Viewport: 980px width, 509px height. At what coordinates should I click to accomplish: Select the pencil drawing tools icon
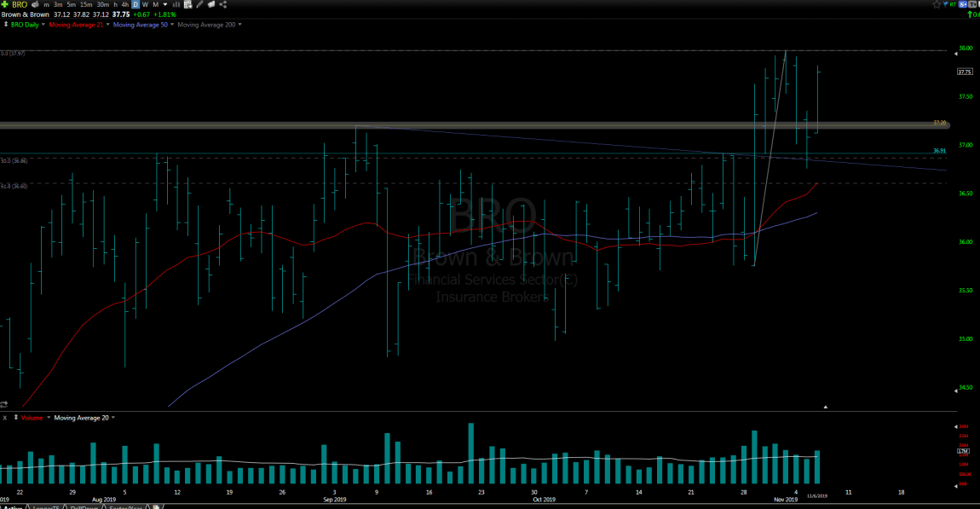[199, 4]
